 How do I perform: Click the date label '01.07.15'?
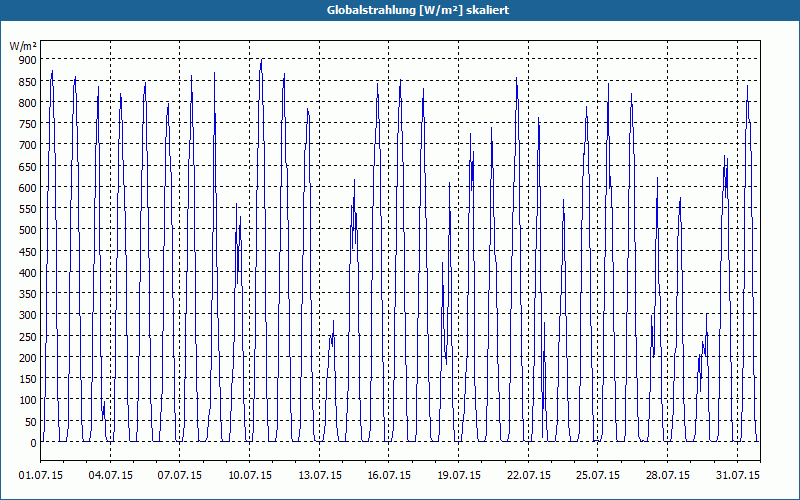[41, 475]
